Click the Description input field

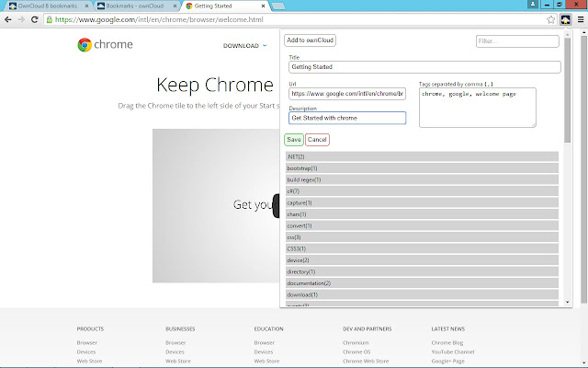347,118
